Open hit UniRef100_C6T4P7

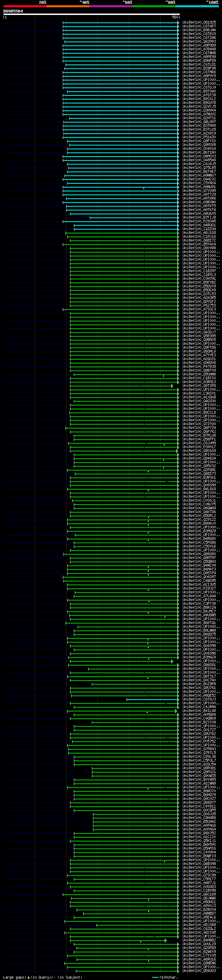coord(199,26)
